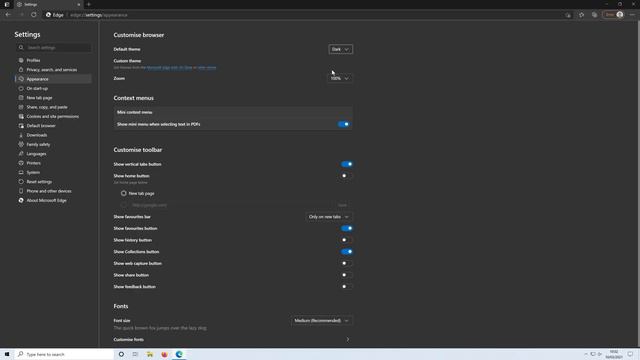Close the Settings tab

click(x=79, y=4)
